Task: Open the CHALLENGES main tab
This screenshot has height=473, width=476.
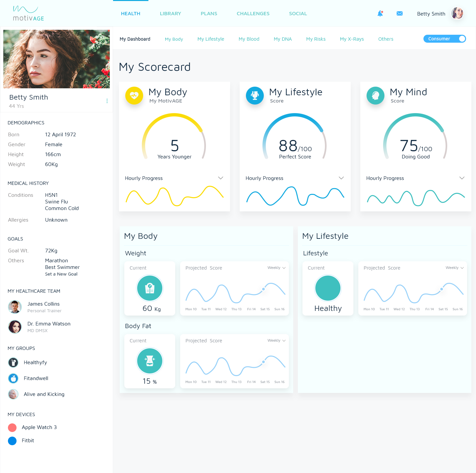Action: click(x=253, y=14)
